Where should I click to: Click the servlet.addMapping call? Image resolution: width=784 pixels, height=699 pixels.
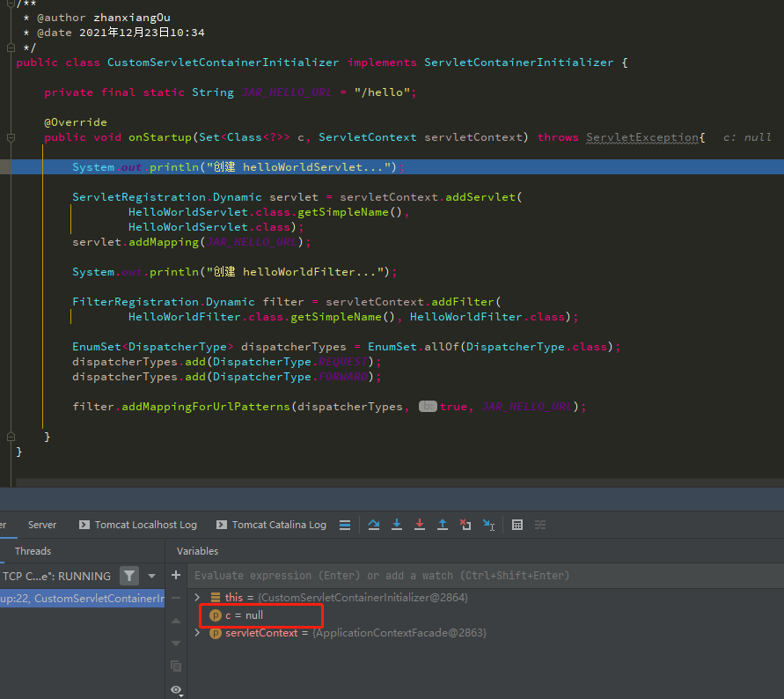pyautogui.click(x=136, y=242)
